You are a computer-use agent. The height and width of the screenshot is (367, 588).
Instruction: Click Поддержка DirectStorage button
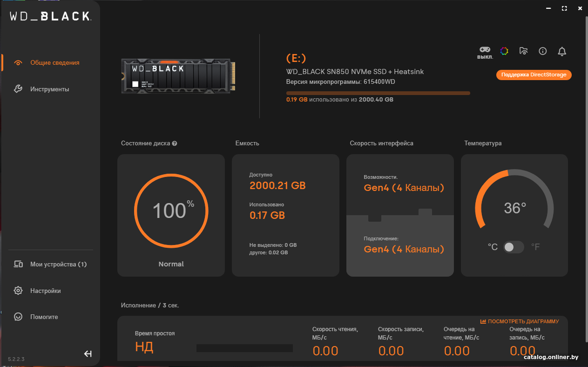(x=534, y=75)
